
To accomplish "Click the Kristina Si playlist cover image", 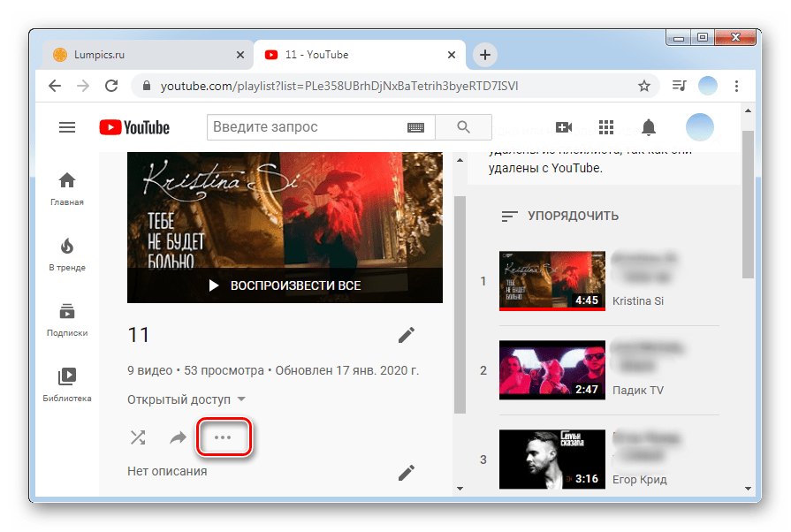I will [x=285, y=227].
